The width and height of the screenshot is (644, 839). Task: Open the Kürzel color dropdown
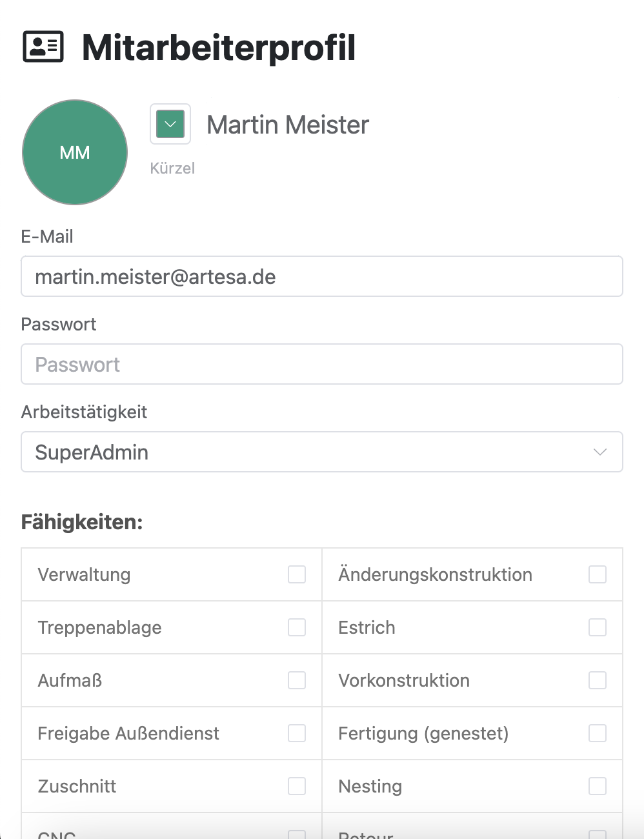point(170,124)
